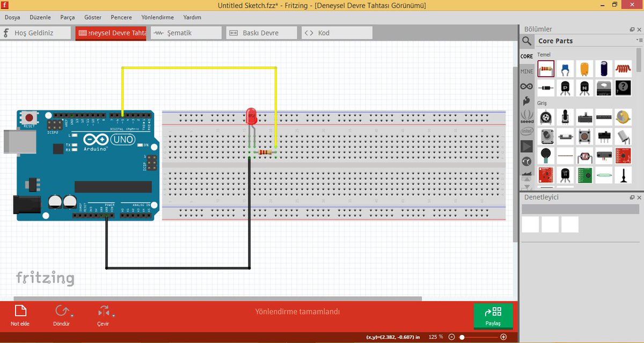This screenshot has height=343, width=644.
Task: Open the Core Parts bin options menu
Action: pyautogui.click(x=639, y=40)
